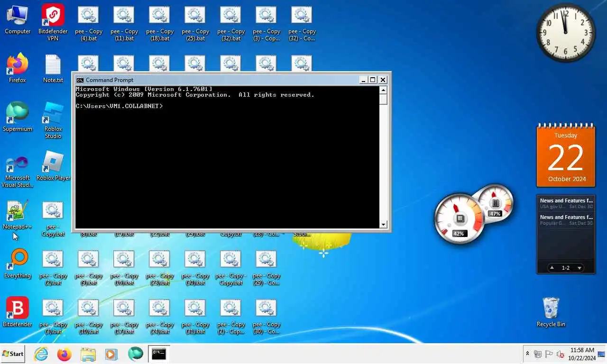Select the Notepad++ desktop shortcut
The width and height of the screenshot is (607, 364).
pos(18,215)
